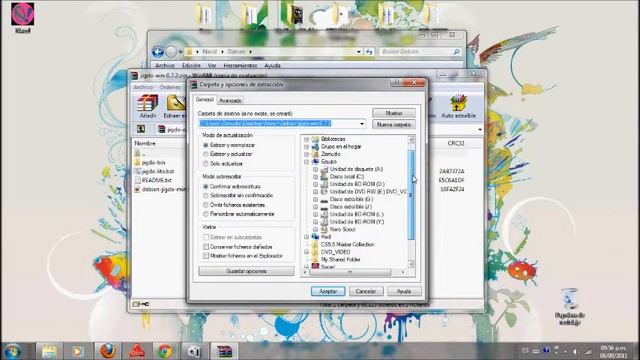Viewport: 640px width, 360px height.
Task: Click the Ayuda button in the dialog
Action: pyautogui.click(x=404, y=291)
